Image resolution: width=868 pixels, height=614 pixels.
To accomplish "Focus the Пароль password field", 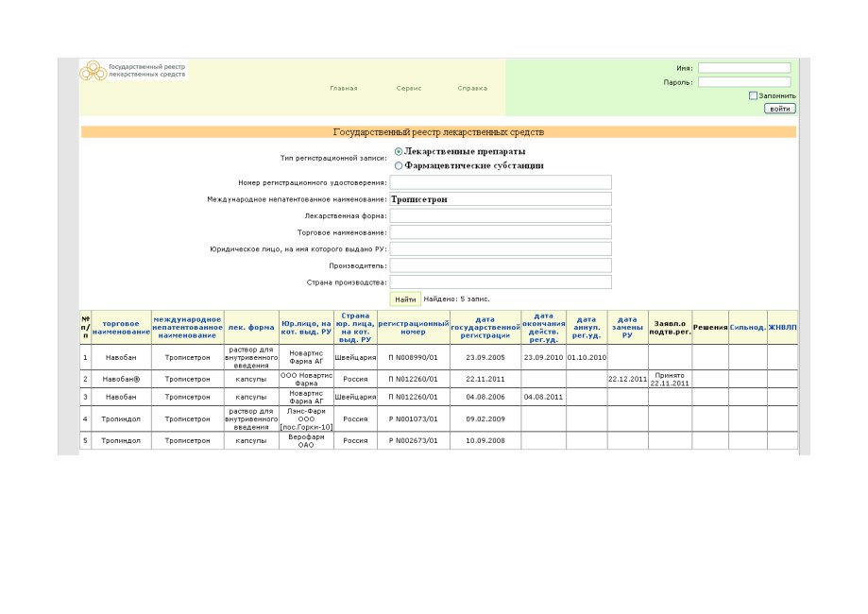I will pyautogui.click(x=744, y=82).
